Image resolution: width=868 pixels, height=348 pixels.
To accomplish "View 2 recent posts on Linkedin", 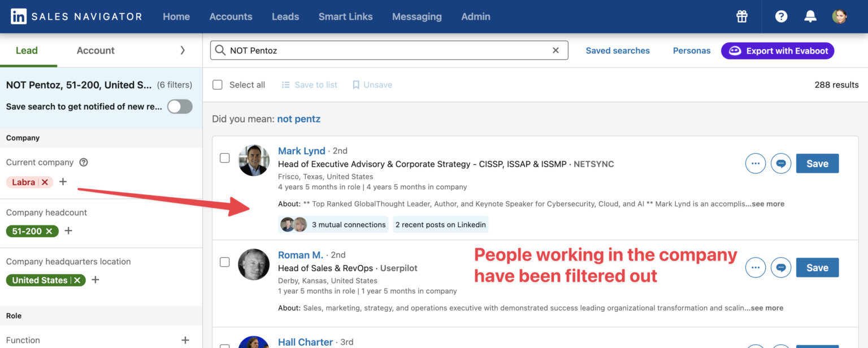I will pyautogui.click(x=441, y=224).
